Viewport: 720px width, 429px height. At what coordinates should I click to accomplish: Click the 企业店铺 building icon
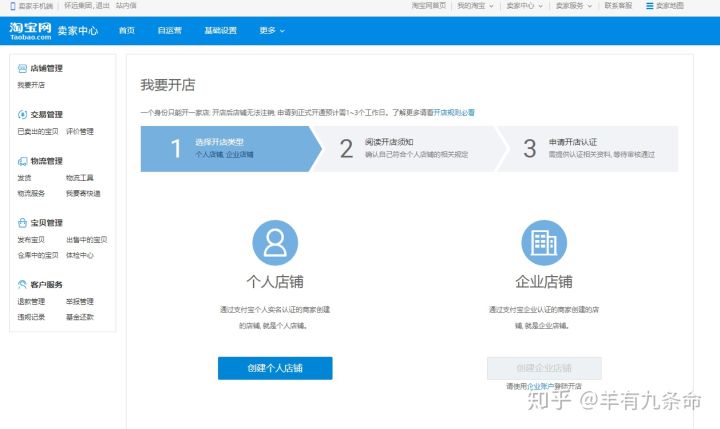click(x=544, y=242)
